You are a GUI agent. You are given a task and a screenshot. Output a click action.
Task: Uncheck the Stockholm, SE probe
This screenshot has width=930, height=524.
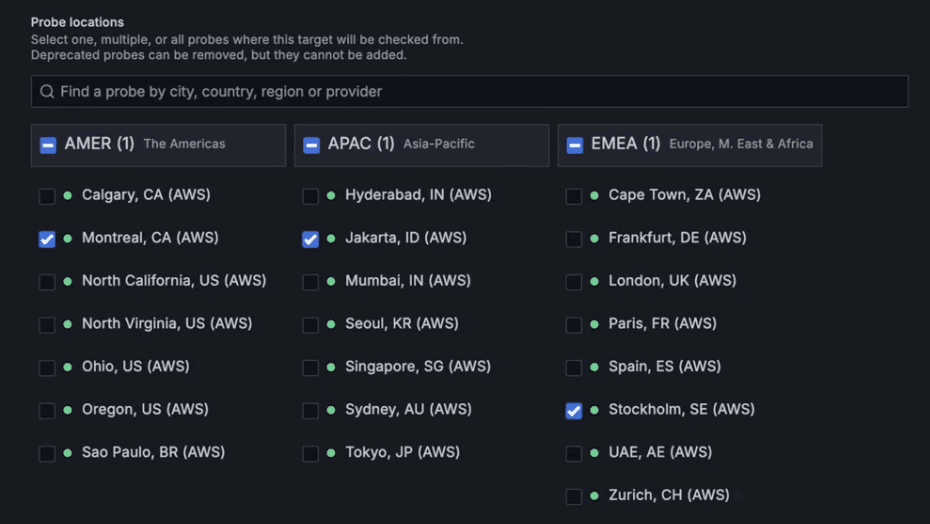click(574, 411)
